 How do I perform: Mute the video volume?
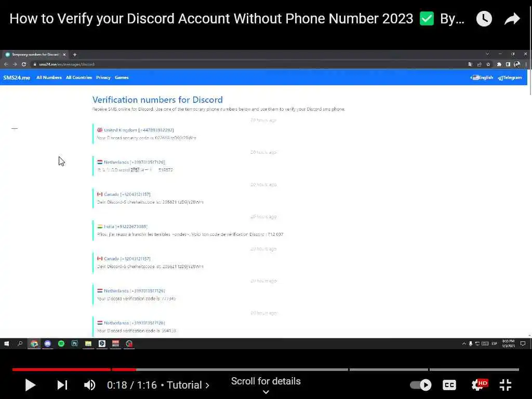tap(89, 385)
